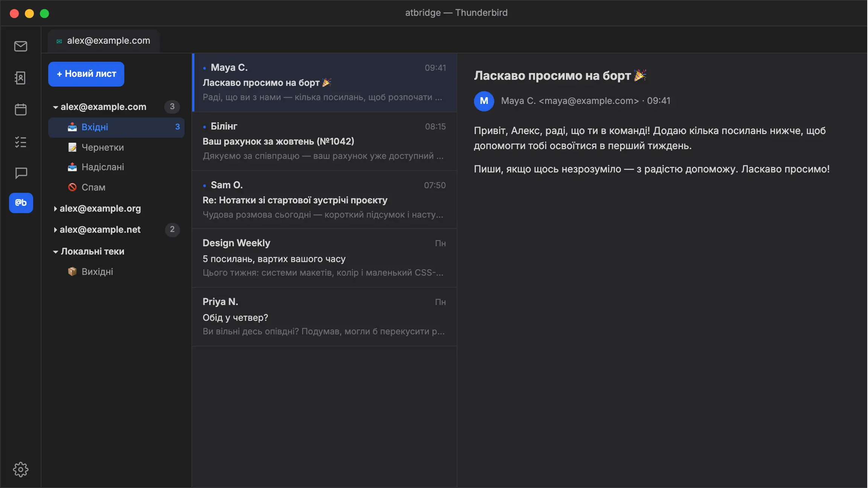Screen dimensions: 868x488
Task: Click unread dot beside Sam O.
Action: 205,186
